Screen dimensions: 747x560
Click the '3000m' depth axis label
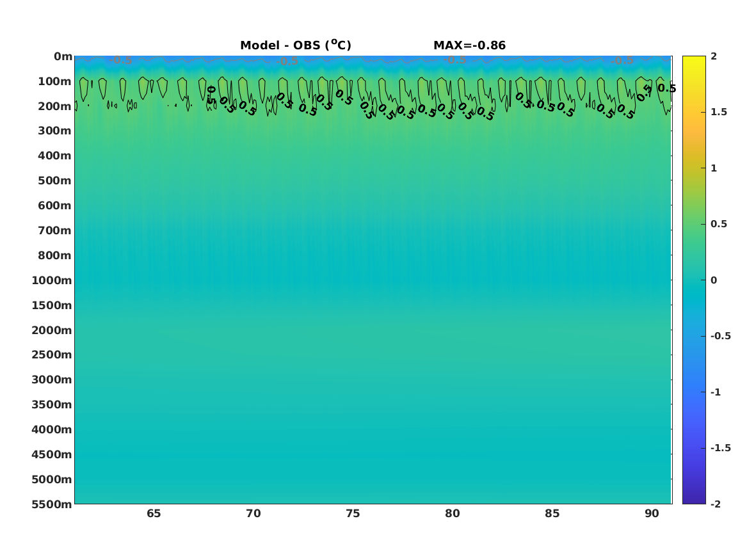pyautogui.click(x=52, y=380)
